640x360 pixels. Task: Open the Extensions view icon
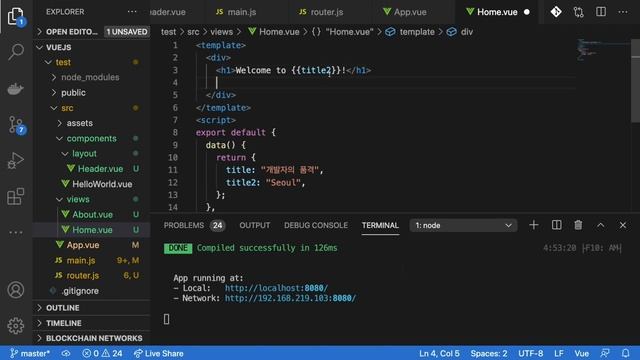pos(16,196)
